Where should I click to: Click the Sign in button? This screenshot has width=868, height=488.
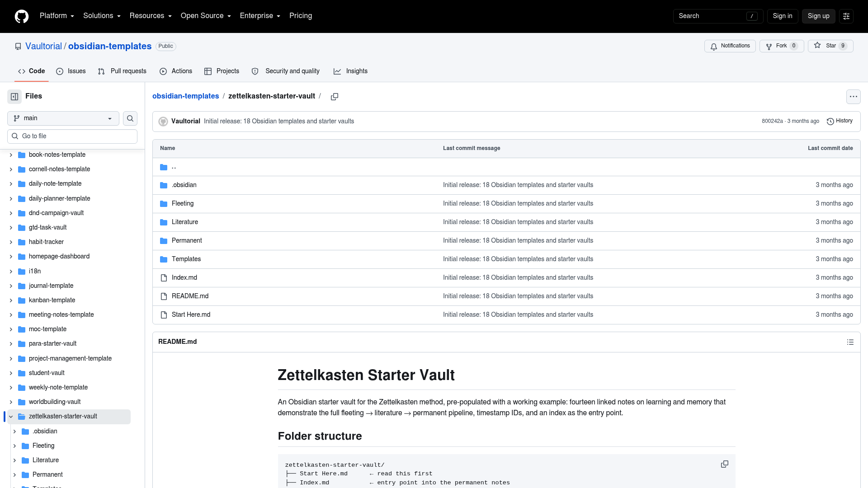click(x=783, y=16)
